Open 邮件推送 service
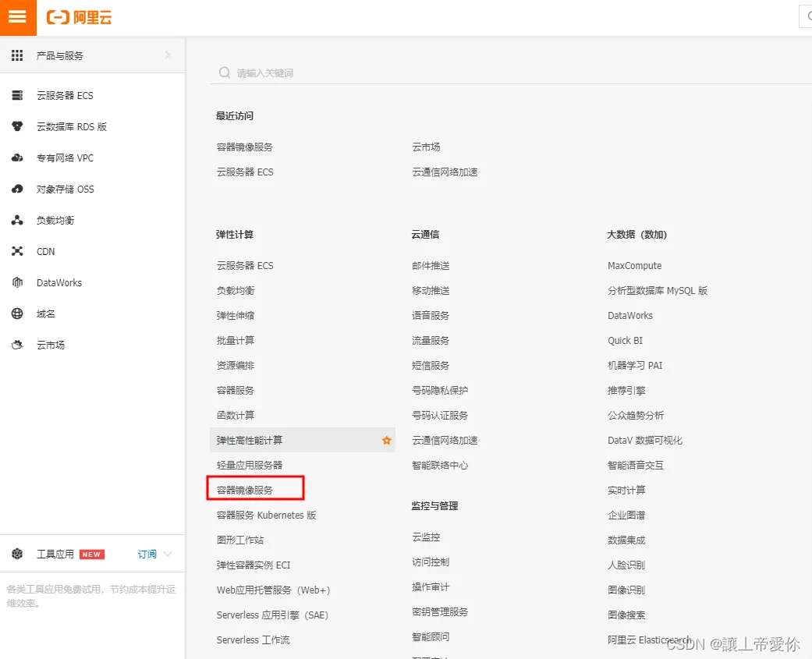 tap(431, 266)
